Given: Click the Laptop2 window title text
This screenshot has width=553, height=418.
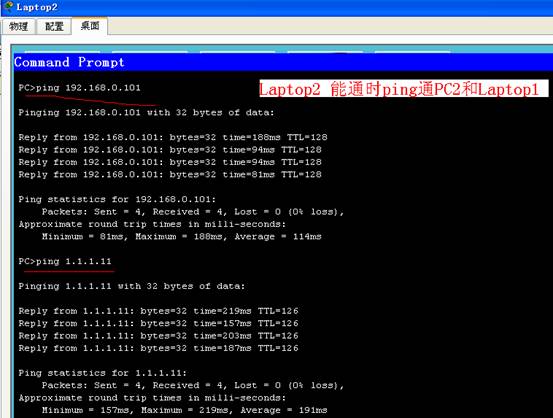Looking at the screenshot, I should pos(37,7).
